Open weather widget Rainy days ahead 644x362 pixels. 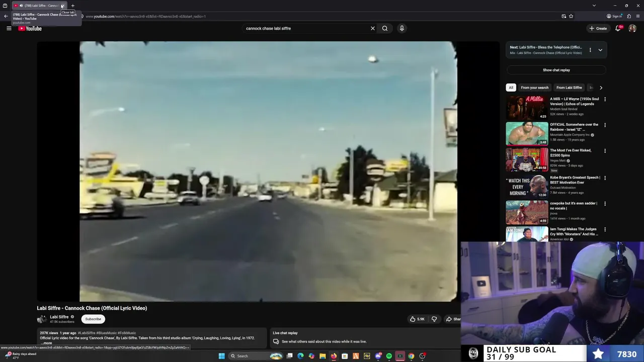21,355
